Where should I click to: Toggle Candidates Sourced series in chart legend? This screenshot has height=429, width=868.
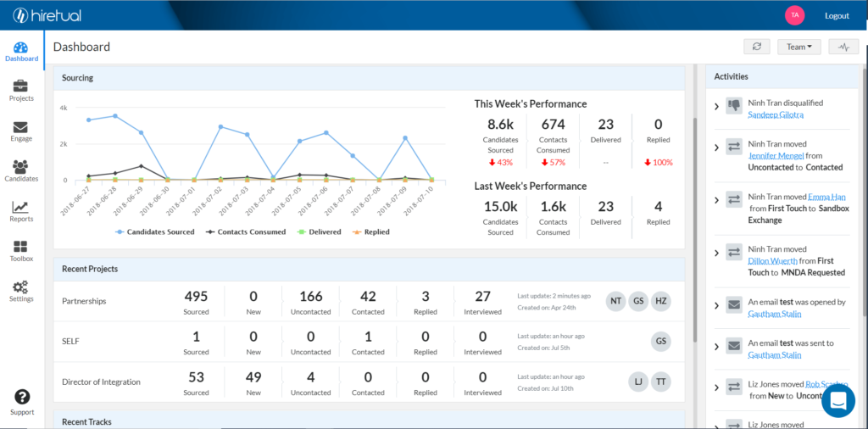(x=155, y=232)
